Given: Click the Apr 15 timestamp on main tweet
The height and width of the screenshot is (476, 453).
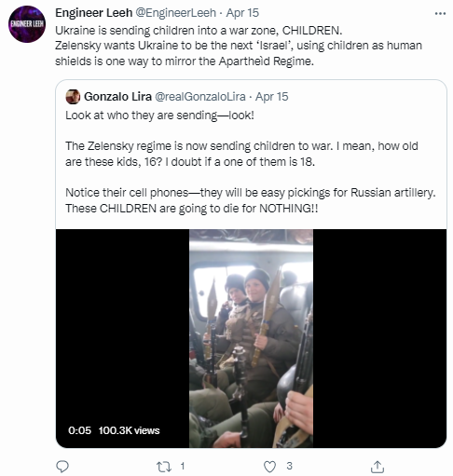Looking at the screenshot, I should click(242, 13).
